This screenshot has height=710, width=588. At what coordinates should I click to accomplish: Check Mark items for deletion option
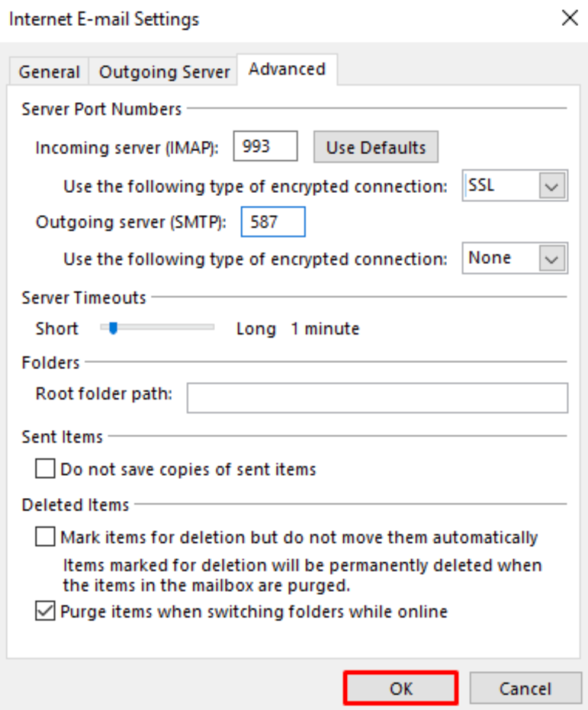click(45, 537)
